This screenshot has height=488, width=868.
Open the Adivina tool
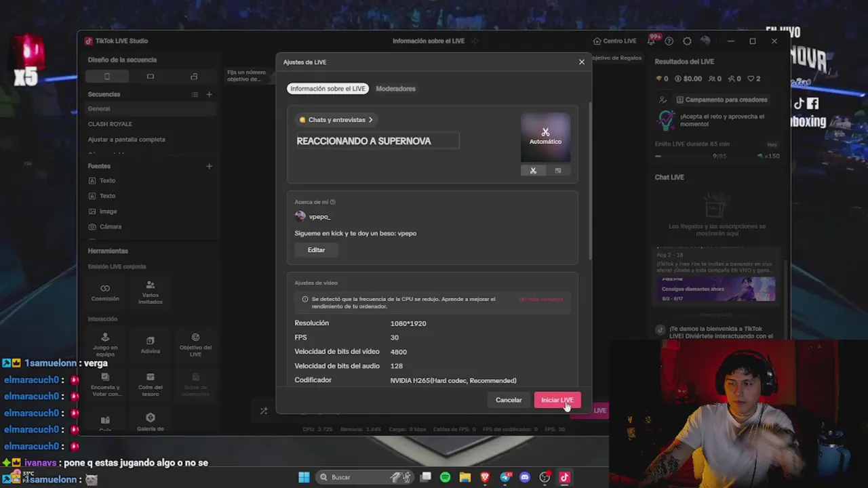(151, 345)
